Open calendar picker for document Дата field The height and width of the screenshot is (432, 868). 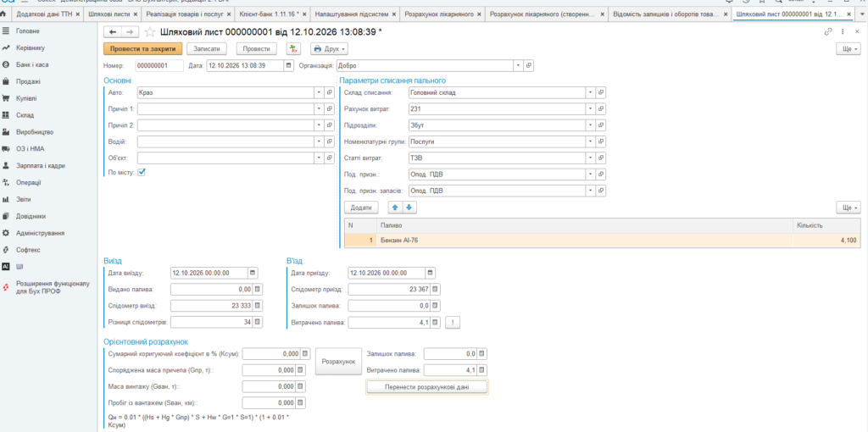click(x=288, y=65)
